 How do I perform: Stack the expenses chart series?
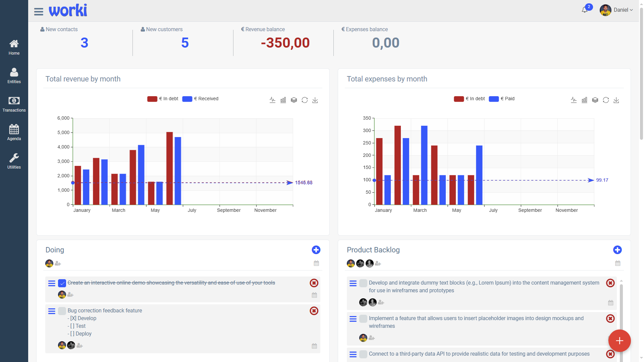[595, 100]
